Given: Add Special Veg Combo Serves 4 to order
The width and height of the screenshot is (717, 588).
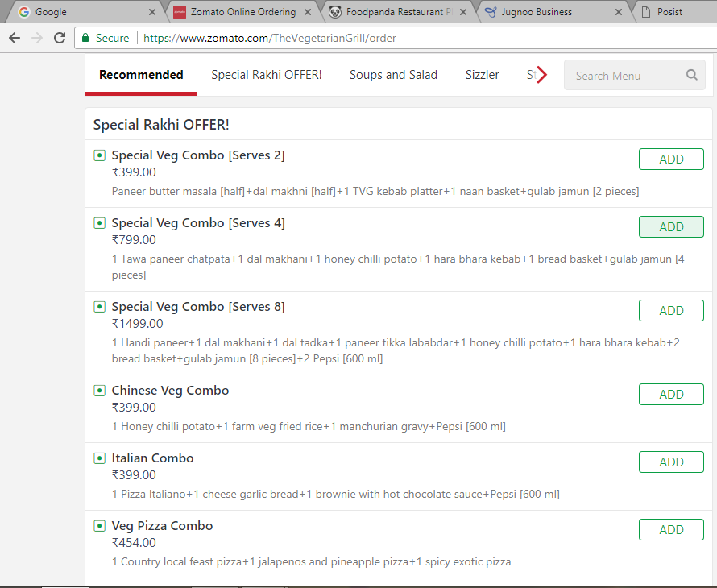Looking at the screenshot, I should point(671,227).
